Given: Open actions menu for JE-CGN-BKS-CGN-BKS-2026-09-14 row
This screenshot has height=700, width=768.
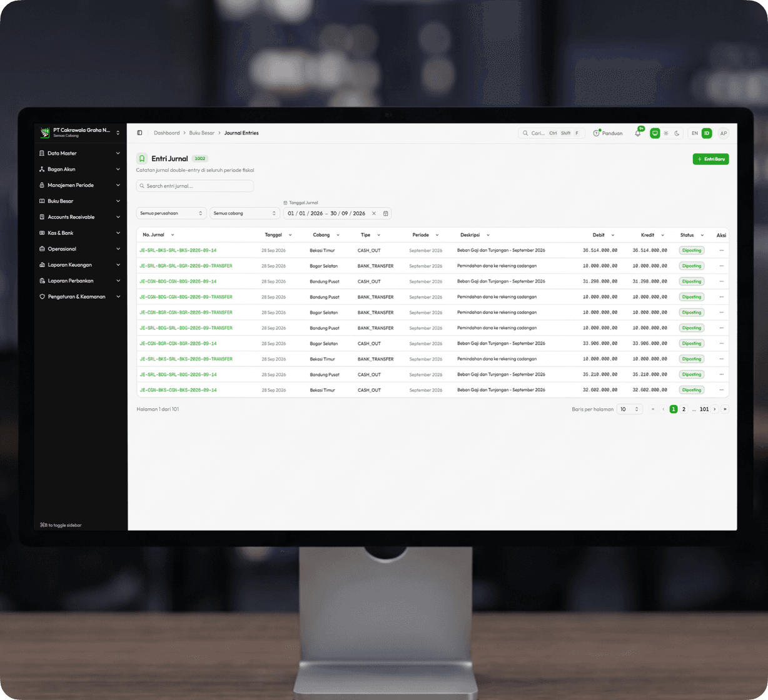Looking at the screenshot, I should 721,390.
